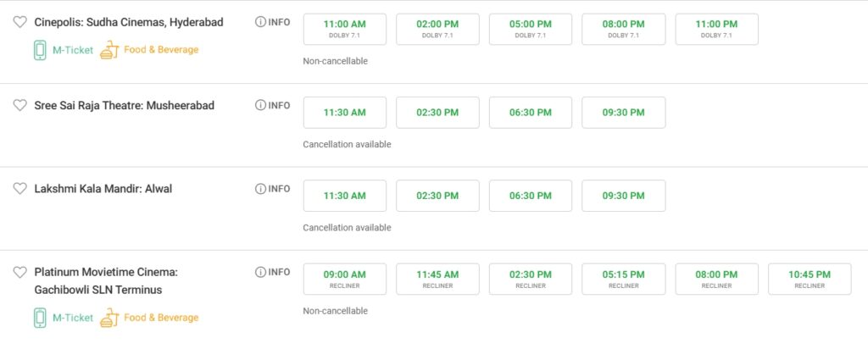
Task: Toggle heart for Sree Sai Raja Theatre
Action: [x=20, y=106]
